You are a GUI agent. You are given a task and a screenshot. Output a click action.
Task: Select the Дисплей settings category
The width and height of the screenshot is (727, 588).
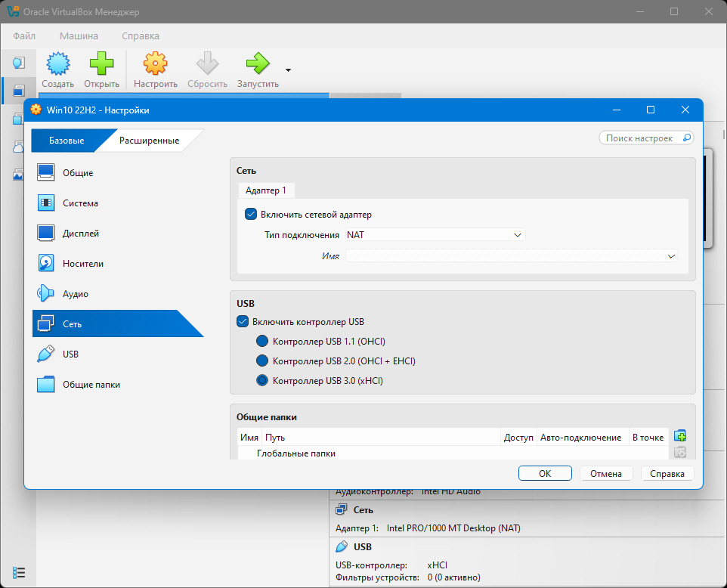[x=118, y=234]
